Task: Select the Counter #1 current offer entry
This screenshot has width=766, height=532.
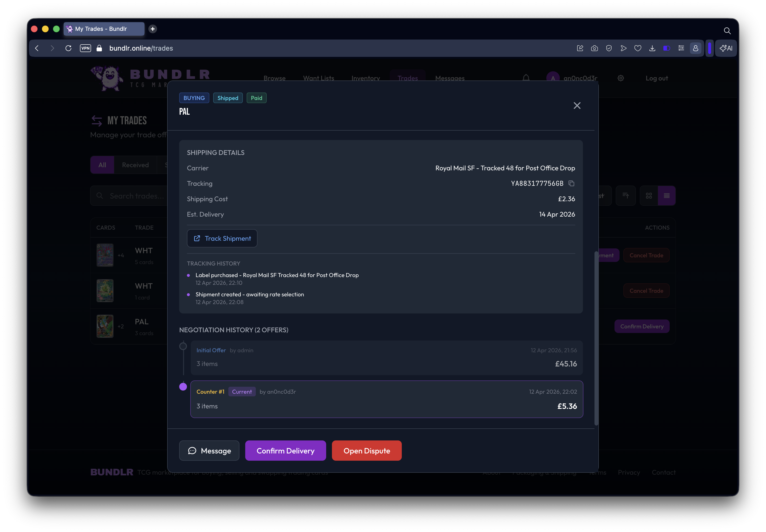Action: [x=387, y=399]
